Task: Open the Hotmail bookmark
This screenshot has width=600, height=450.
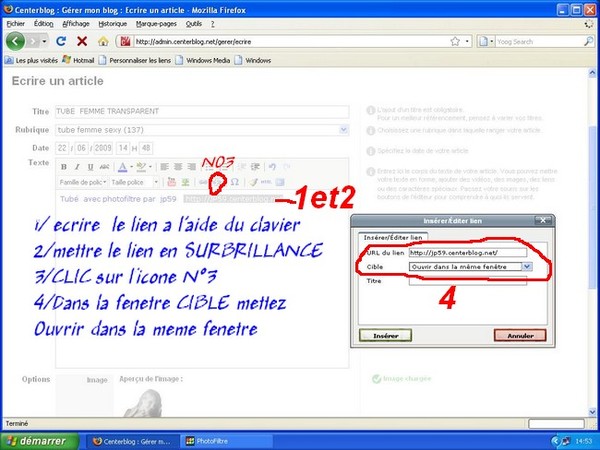Action: [78, 60]
